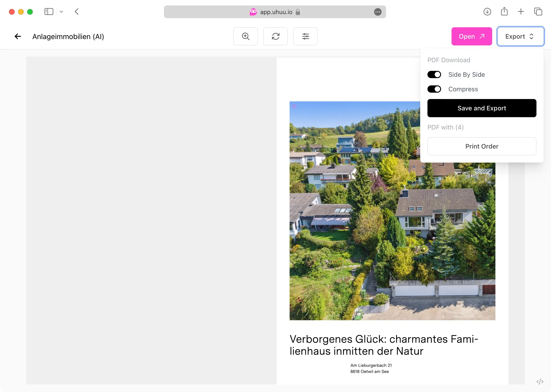551x392 pixels.
Task: Toggle the Side By Side switch
Action: click(434, 74)
